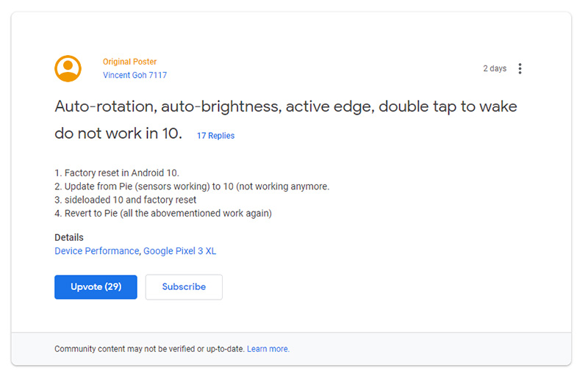The height and width of the screenshot is (384, 588).
Task: Click the Original Poster label
Action: [129, 62]
